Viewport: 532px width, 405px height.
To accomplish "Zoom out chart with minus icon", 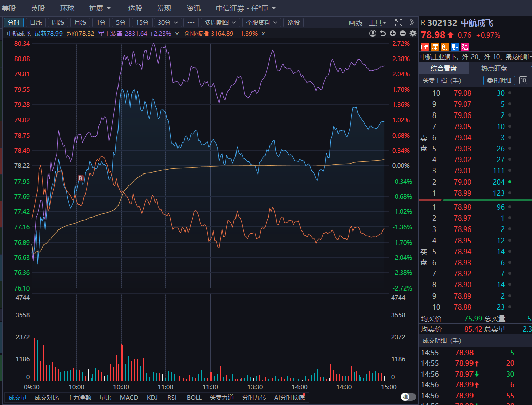I will [403, 34].
